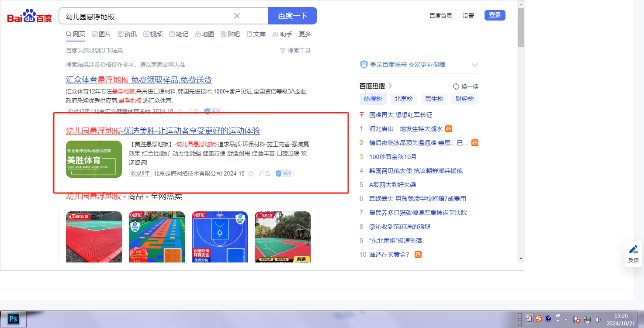
Task: Click the Baidu logo
Action: 29,16
